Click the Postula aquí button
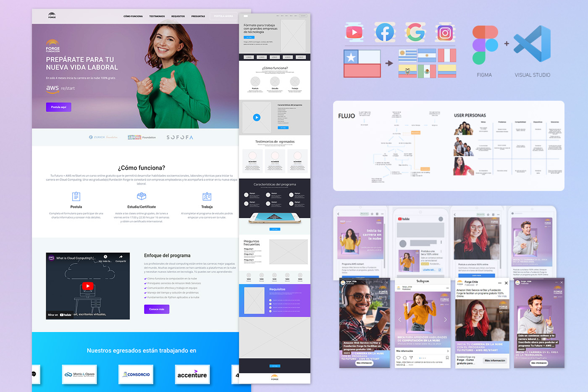Viewport: 588px width, 392px height. point(59,107)
